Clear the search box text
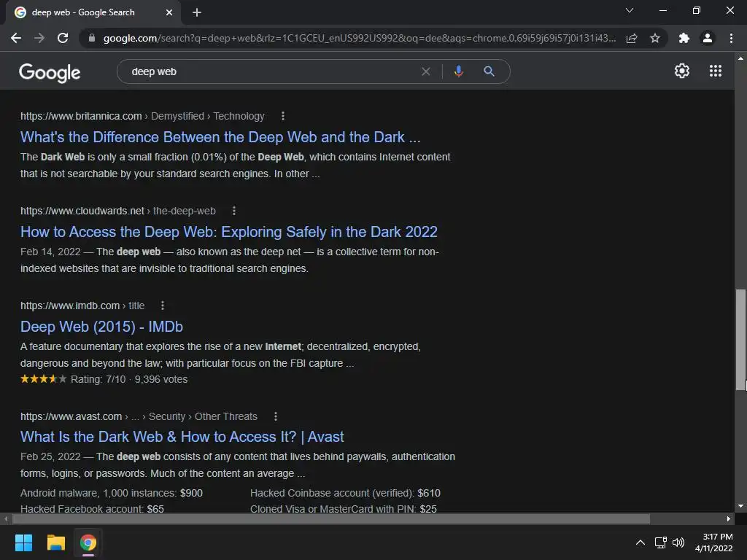 click(426, 71)
